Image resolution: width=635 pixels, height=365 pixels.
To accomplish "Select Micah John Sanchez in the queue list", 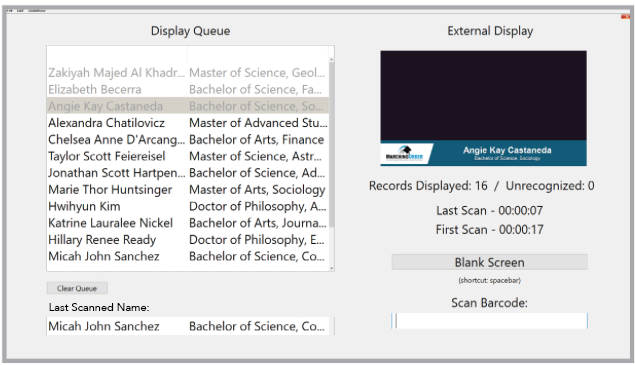I will click(188, 256).
